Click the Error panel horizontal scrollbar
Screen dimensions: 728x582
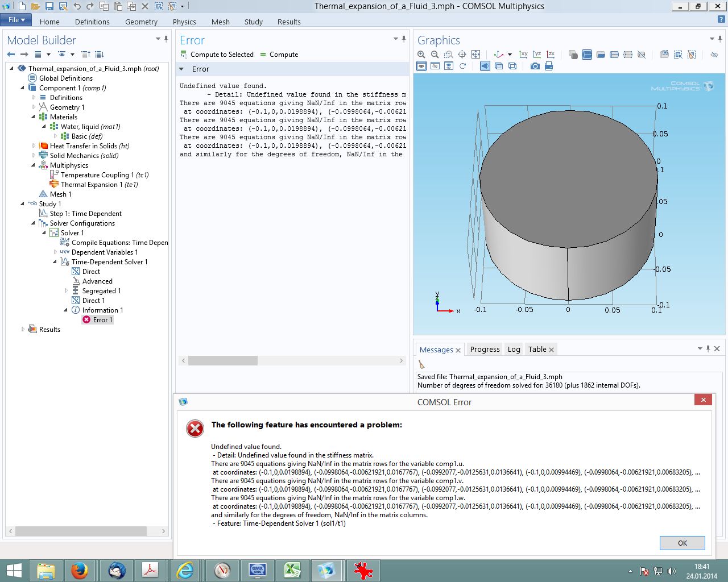[x=223, y=361]
